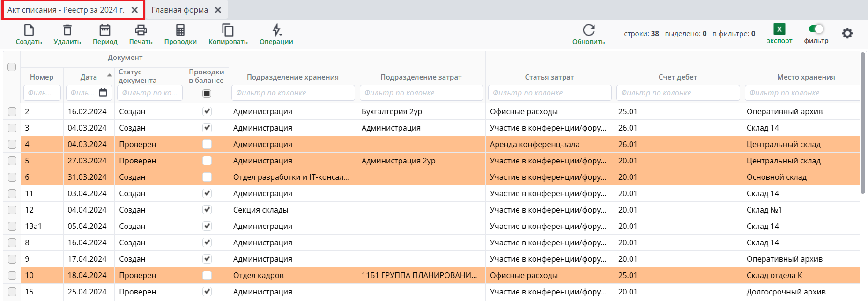Open the settings gear icon
The width and height of the screenshot is (868, 301).
point(847,33)
